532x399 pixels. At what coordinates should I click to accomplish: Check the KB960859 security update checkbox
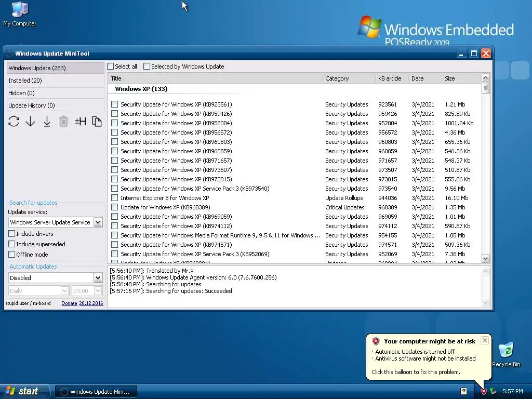pyautogui.click(x=115, y=151)
